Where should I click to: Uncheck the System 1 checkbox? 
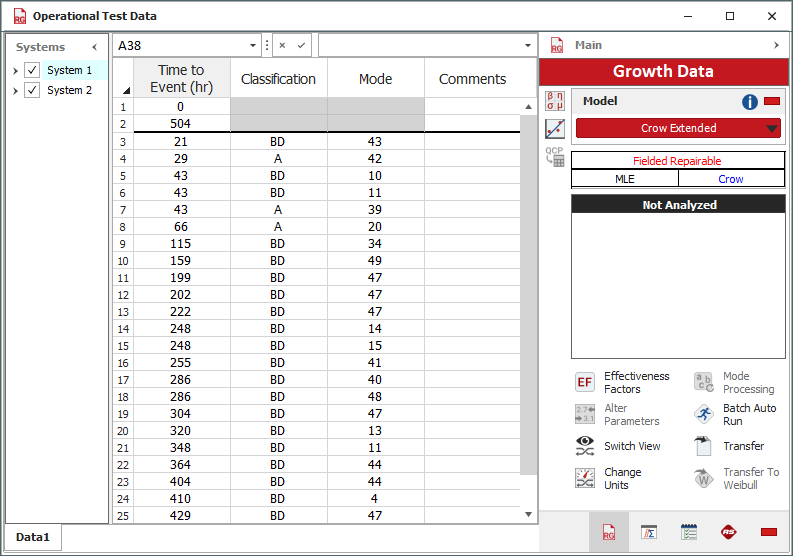click(x=32, y=70)
